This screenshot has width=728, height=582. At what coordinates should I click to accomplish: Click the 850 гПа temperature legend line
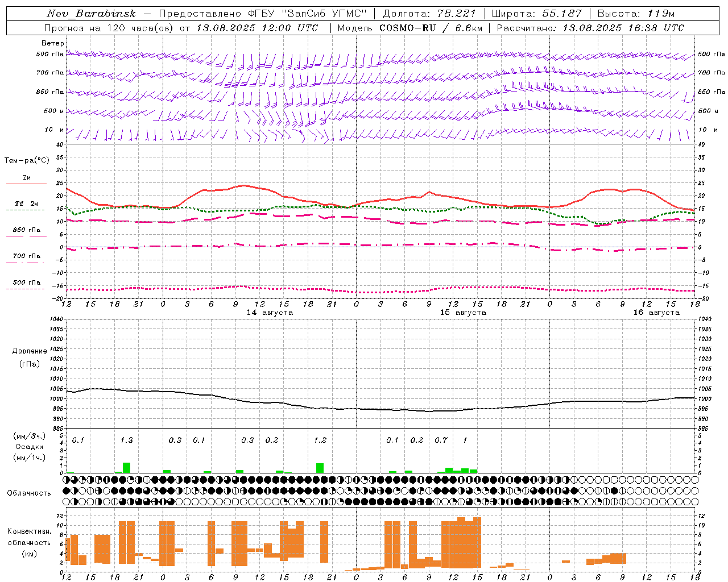[x=26, y=235]
